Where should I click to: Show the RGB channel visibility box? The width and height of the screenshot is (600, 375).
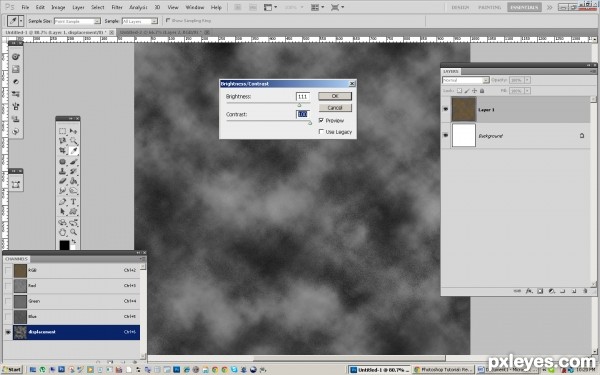tap(8, 271)
